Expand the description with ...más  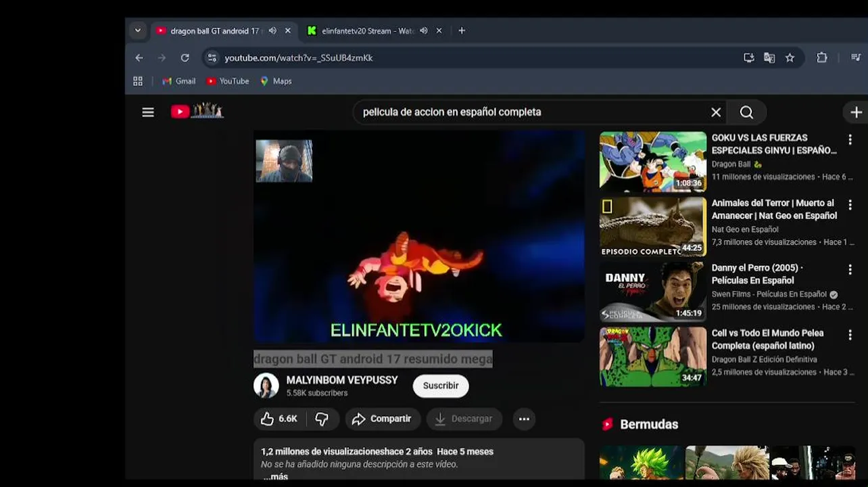point(276,476)
